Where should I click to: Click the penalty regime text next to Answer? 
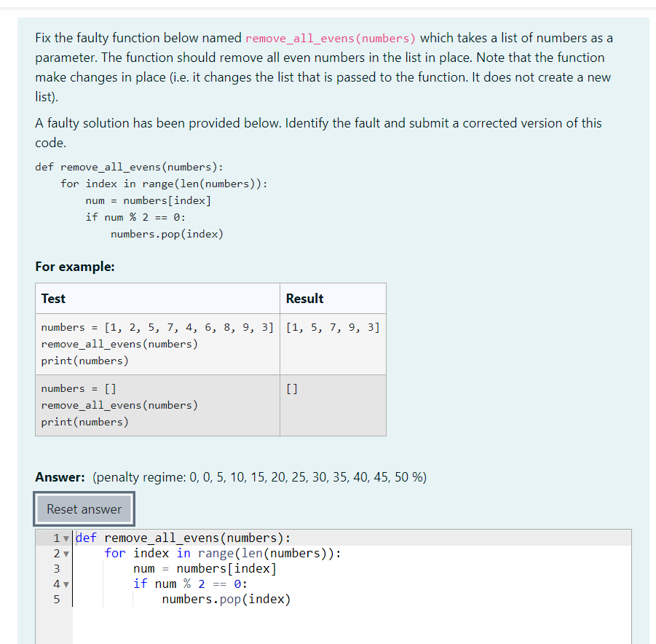click(x=262, y=477)
